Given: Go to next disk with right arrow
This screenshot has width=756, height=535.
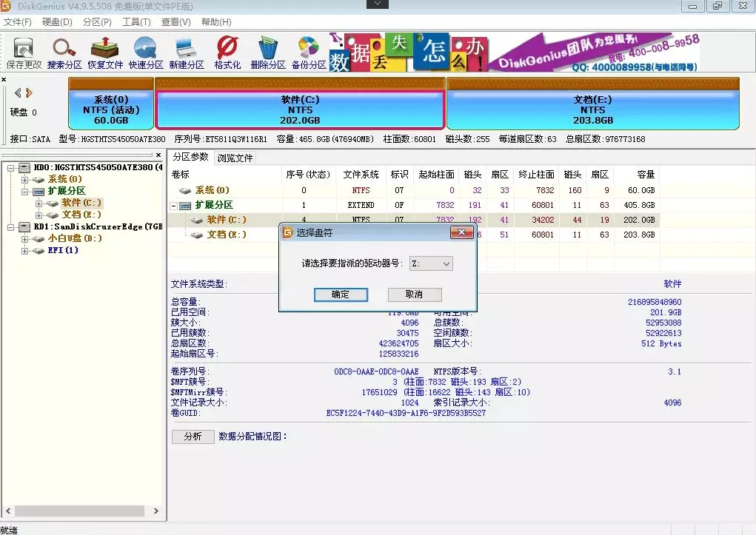Looking at the screenshot, I should click(30, 92).
